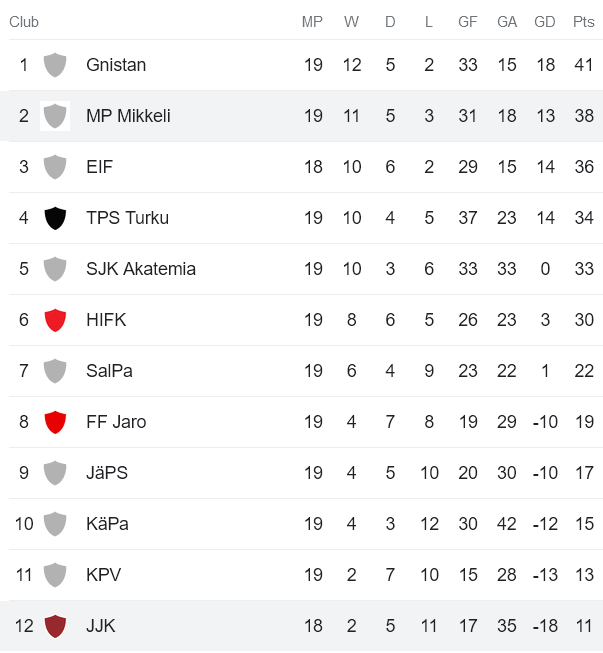Click the SalPa crest icon

pyautogui.click(x=55, y=371)
